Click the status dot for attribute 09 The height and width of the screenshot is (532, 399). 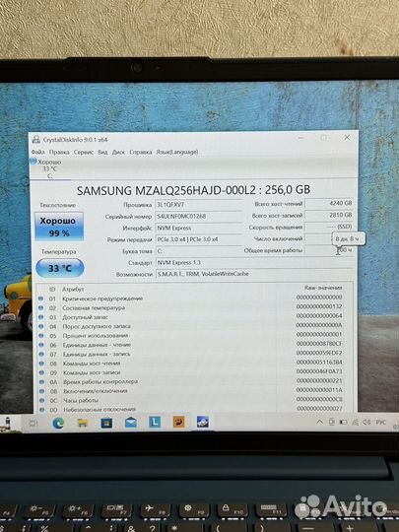(x=41, y=372)
